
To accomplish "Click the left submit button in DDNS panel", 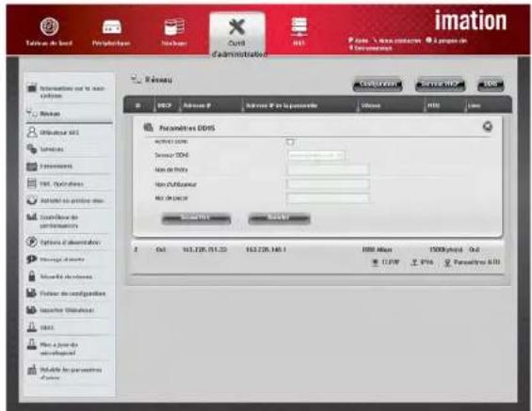I will (196, 218).
